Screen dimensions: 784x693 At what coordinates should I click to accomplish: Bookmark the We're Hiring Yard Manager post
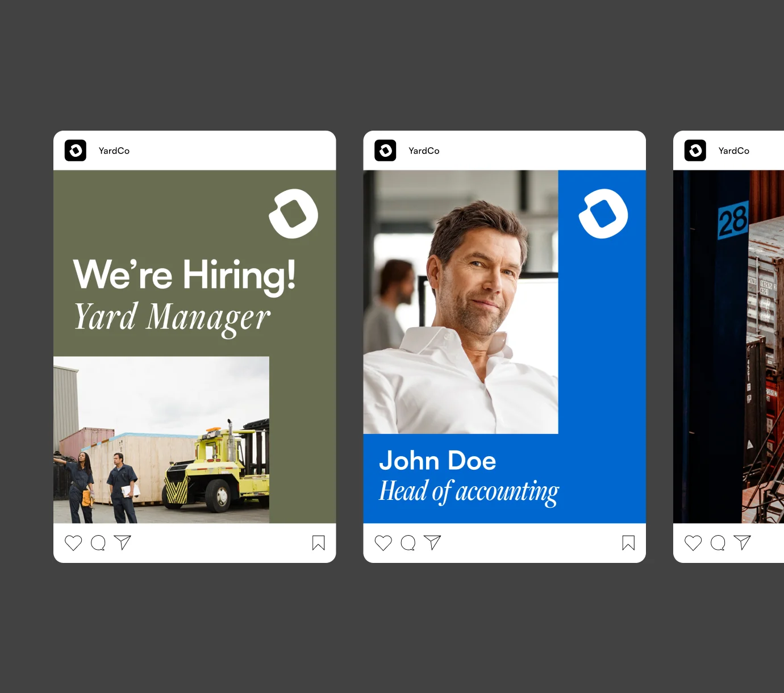click(319, 543)
